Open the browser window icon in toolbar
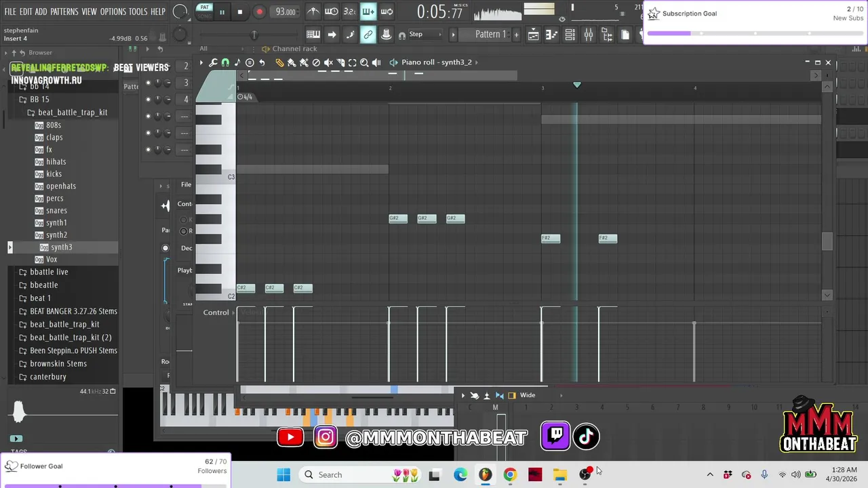 pyautogui.click(x=607, y=35)
